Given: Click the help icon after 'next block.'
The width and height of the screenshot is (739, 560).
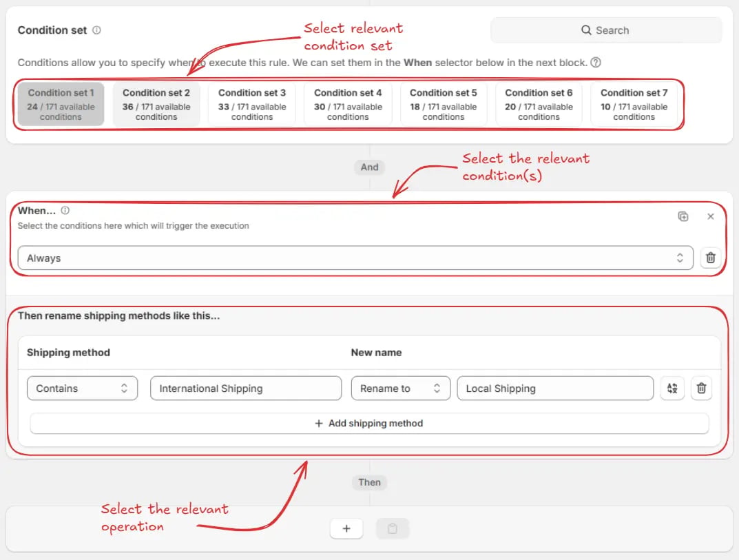Looking at the screenshot, I should click(x=596, y=63).
